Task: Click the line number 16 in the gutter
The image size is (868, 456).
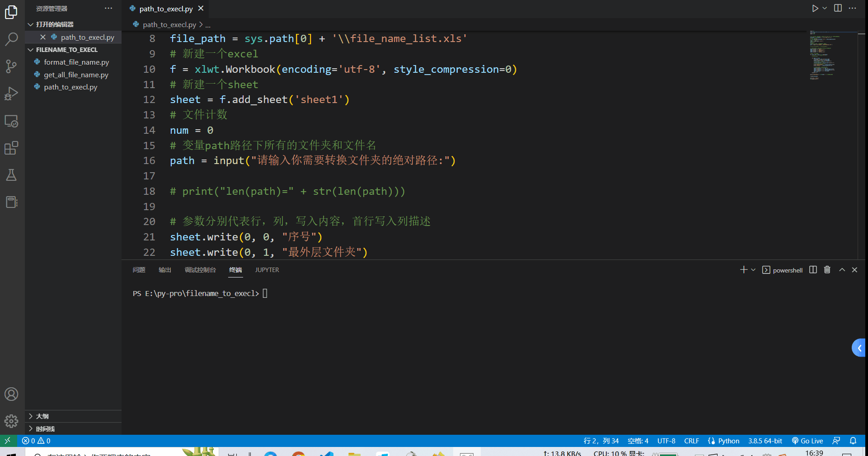Action: click(149, 161)
